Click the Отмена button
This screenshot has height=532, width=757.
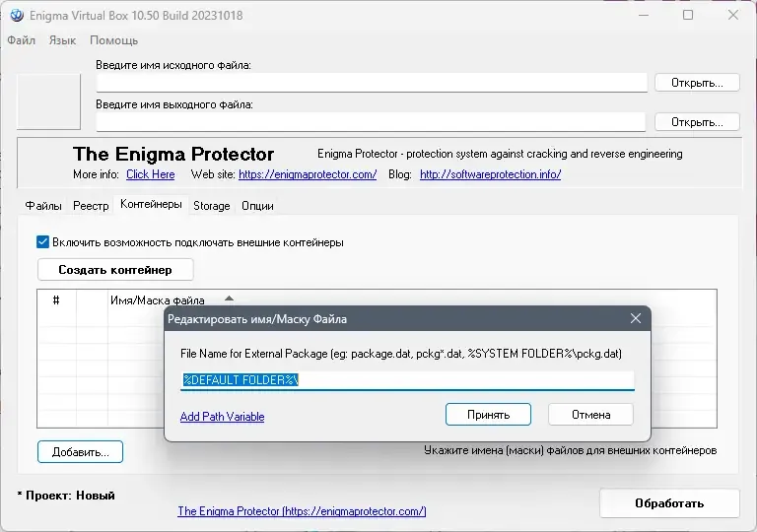590,415
